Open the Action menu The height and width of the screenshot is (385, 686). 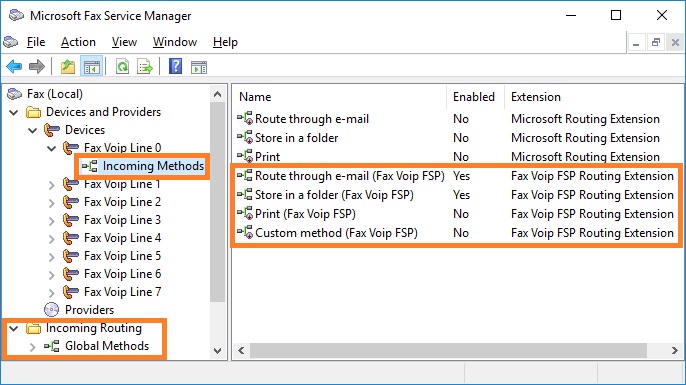tap(78, 42)
